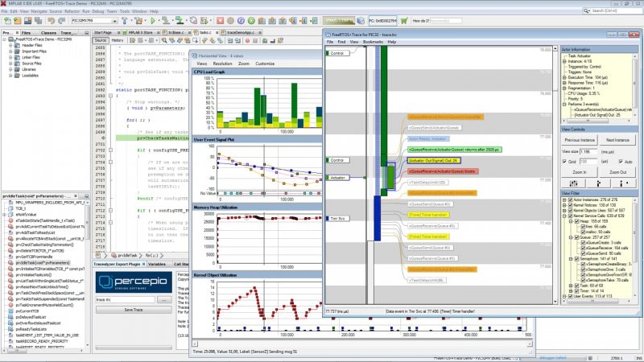The height and width of the screenshot is (362, 644).
Task: Expand the Task node in View Filter
Action: coord(571,286)
